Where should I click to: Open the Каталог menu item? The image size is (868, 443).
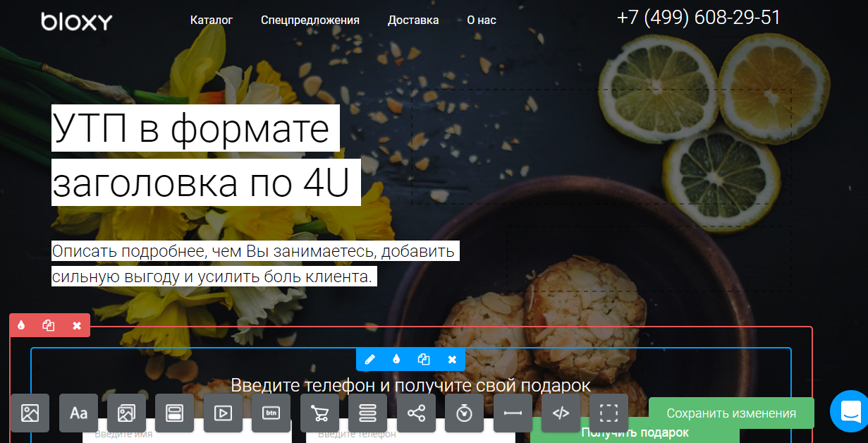click(212, 20)
